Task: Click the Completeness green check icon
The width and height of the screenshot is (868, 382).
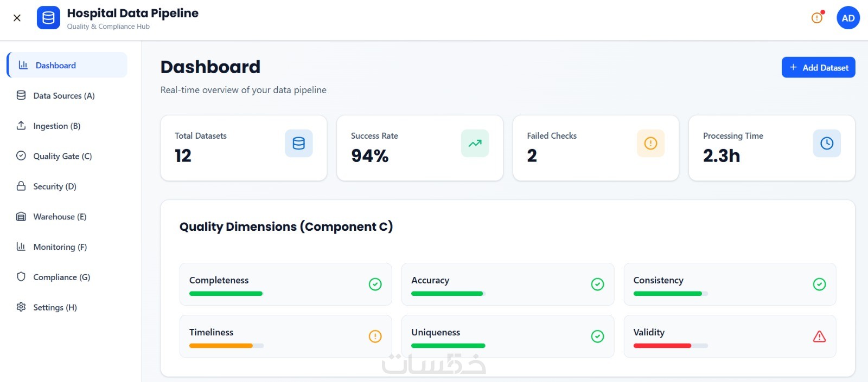Action: tap(375, 284)
